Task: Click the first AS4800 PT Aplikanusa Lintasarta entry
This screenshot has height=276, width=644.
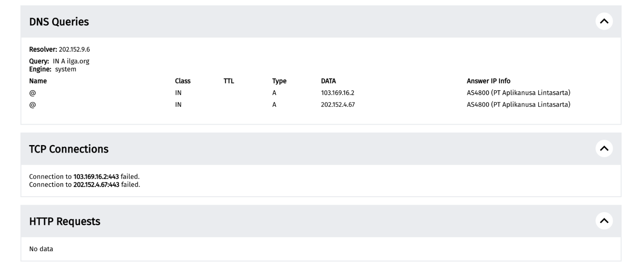Action: click(518, 93)
